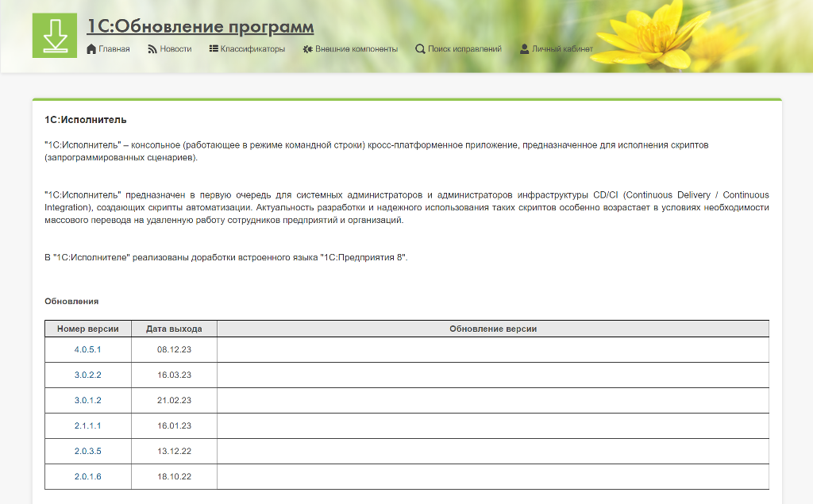
Task: Click the puzzle icon beside Внешние компоненты
Action: point(307,49)
